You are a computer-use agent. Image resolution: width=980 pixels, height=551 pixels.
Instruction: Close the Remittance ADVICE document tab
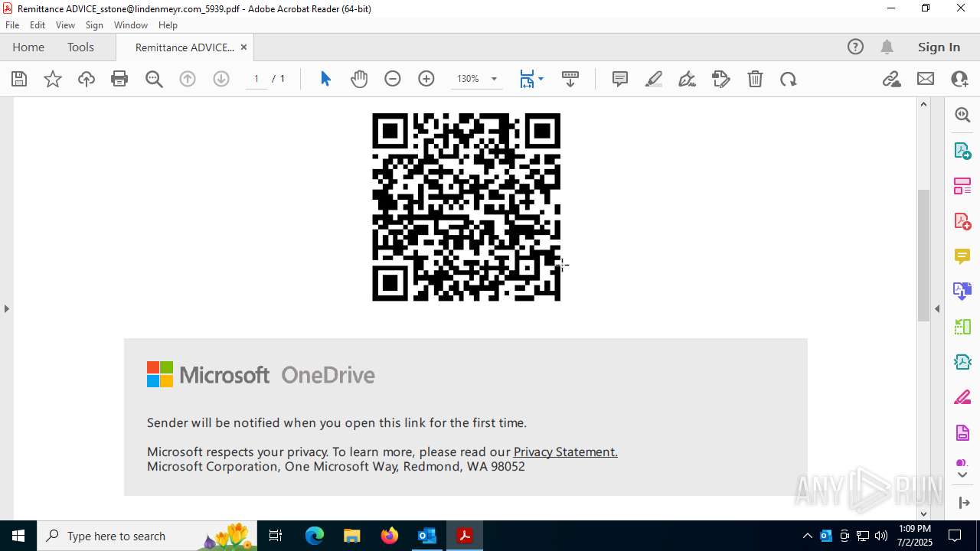[243, 47]
